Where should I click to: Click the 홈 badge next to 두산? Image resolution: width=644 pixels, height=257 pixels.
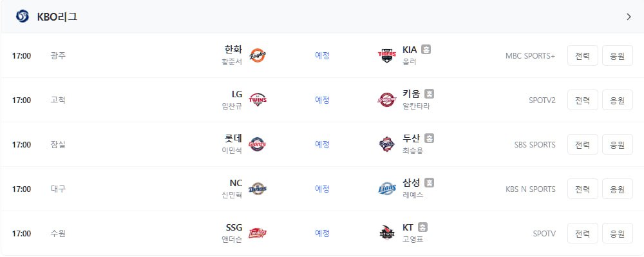429,138
